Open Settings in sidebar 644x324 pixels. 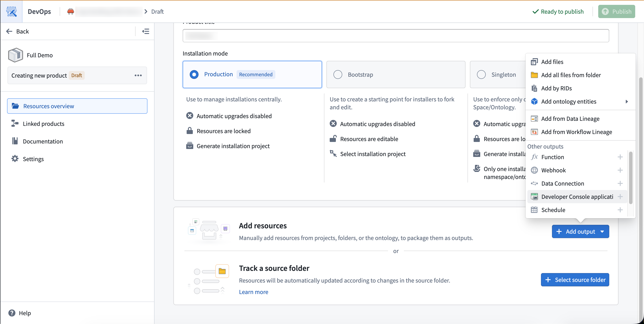(x=77, y=159)
